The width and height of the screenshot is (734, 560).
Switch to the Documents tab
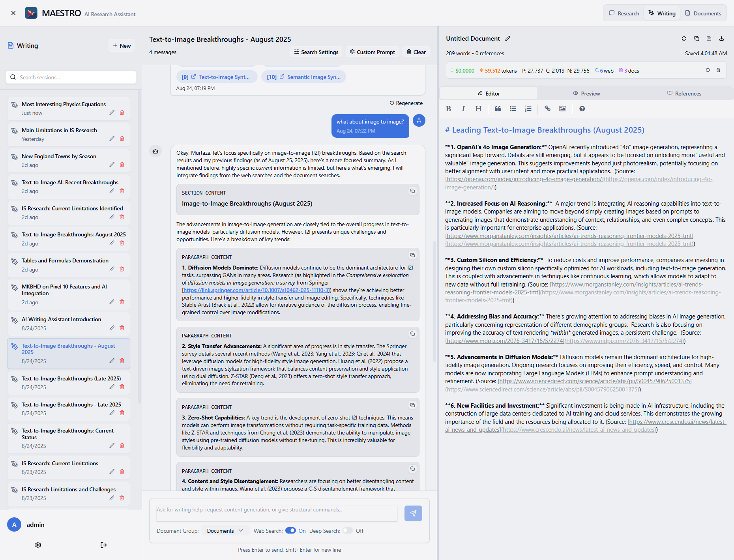point(703,13)
